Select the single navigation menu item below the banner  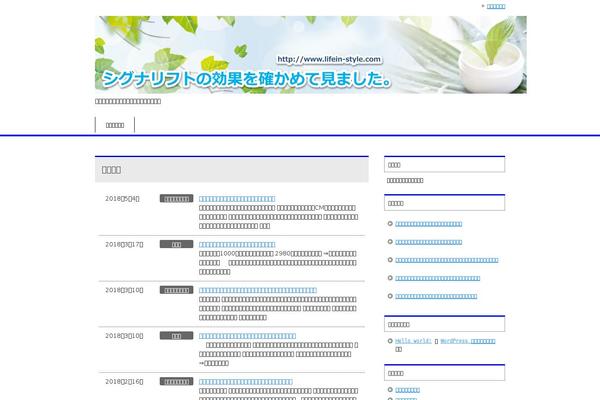pyautogui.click(x=115, y=125)
